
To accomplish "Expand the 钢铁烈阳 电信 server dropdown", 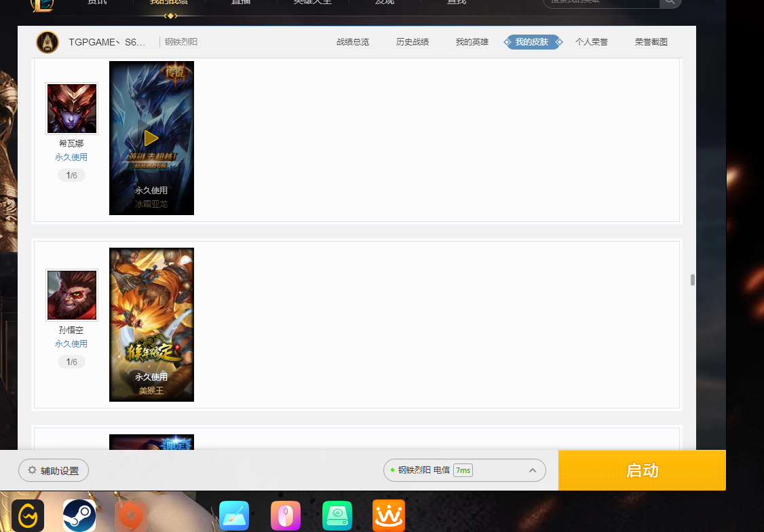I will (464, 470).
